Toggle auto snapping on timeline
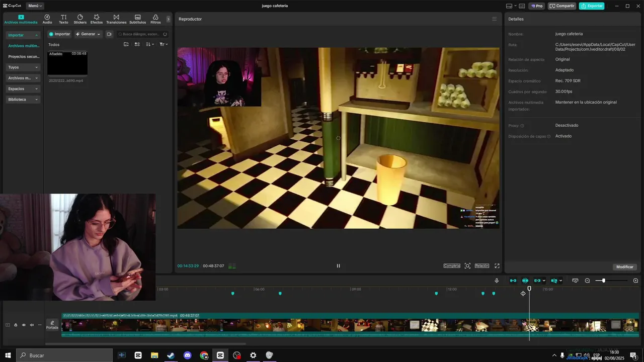Viewport: 644px width, 362px height. pyautogui.click(x=525, y=281)
